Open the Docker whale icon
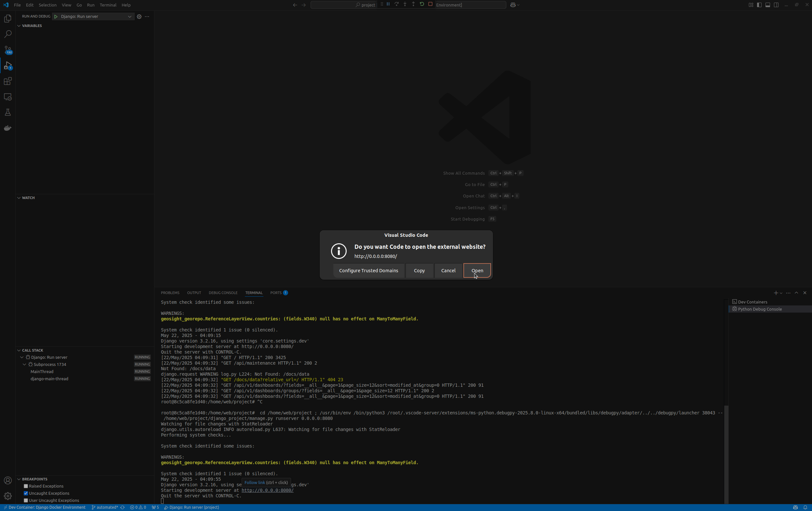812x511 pixels. point(8,128)
